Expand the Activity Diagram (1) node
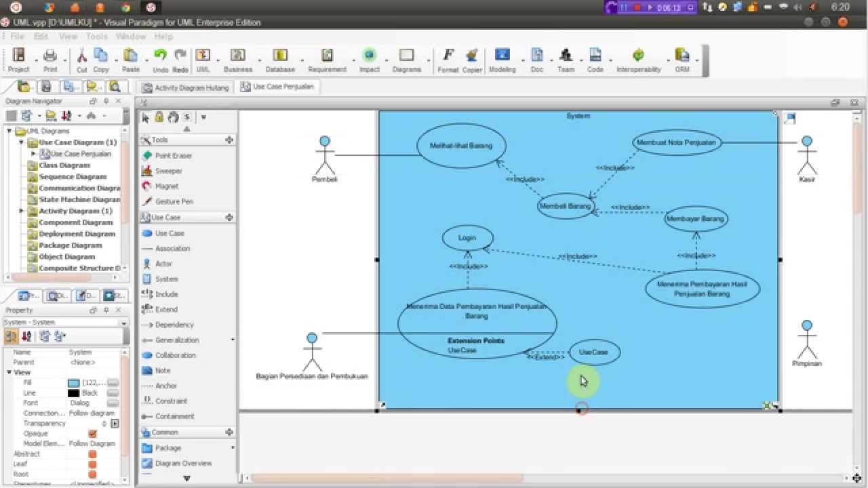This screenshot has height=488, width=868. click(21, 211)
